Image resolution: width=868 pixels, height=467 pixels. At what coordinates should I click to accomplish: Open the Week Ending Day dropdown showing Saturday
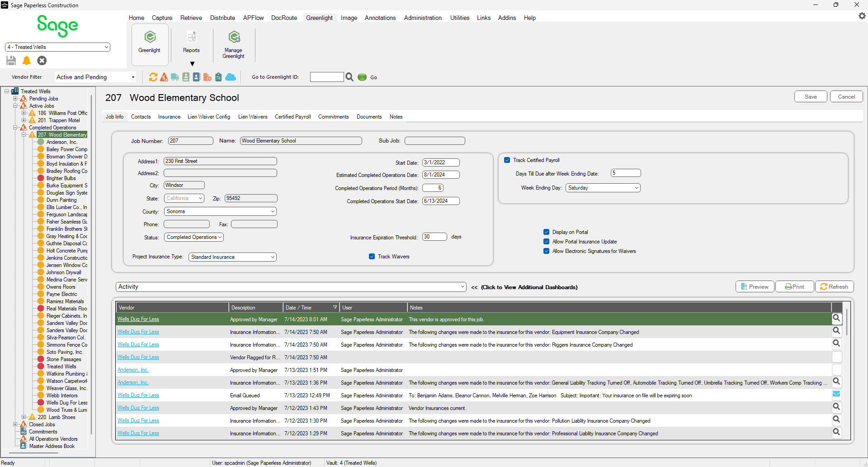[x=603, y=188]
